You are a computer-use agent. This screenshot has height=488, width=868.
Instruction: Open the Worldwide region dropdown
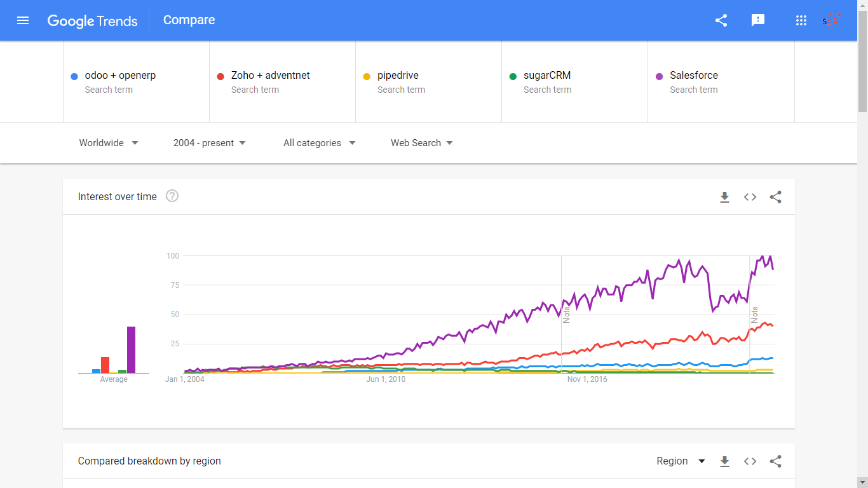tap(109, 143)
